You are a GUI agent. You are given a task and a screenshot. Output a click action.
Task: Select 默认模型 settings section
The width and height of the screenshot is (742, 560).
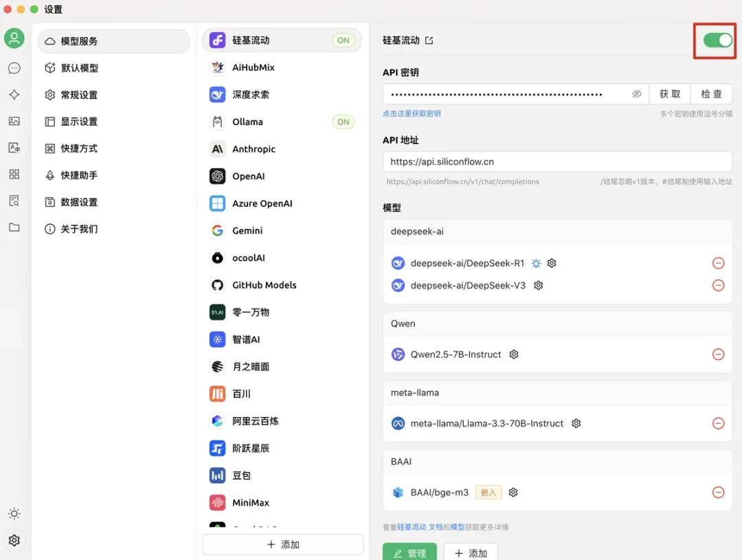[x=113, y=68]
